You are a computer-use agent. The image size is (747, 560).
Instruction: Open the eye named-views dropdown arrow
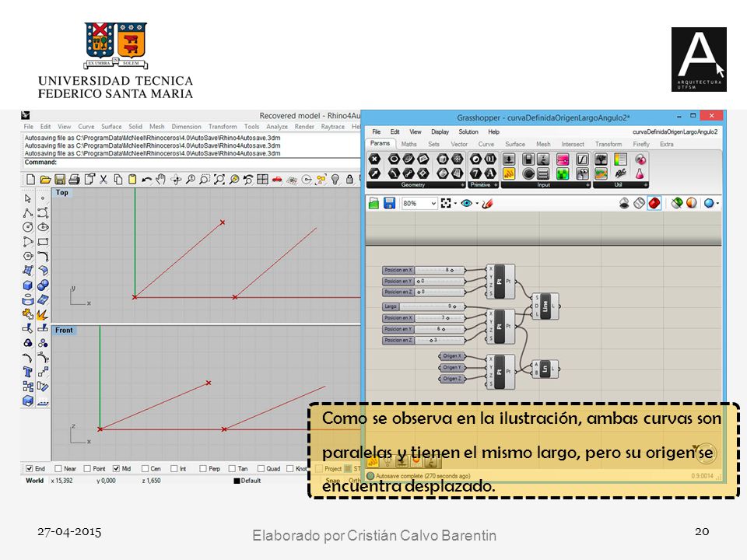tap(477, 204)
